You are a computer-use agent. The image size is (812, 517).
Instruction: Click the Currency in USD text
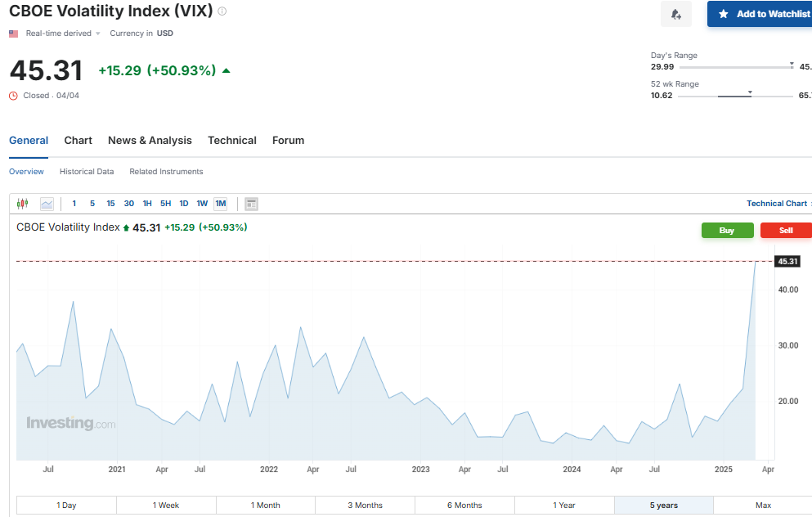tap(141, 34)
